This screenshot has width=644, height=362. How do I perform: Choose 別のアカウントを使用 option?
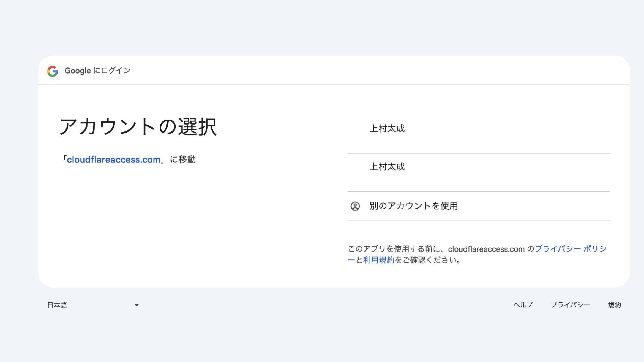point(413,206)
